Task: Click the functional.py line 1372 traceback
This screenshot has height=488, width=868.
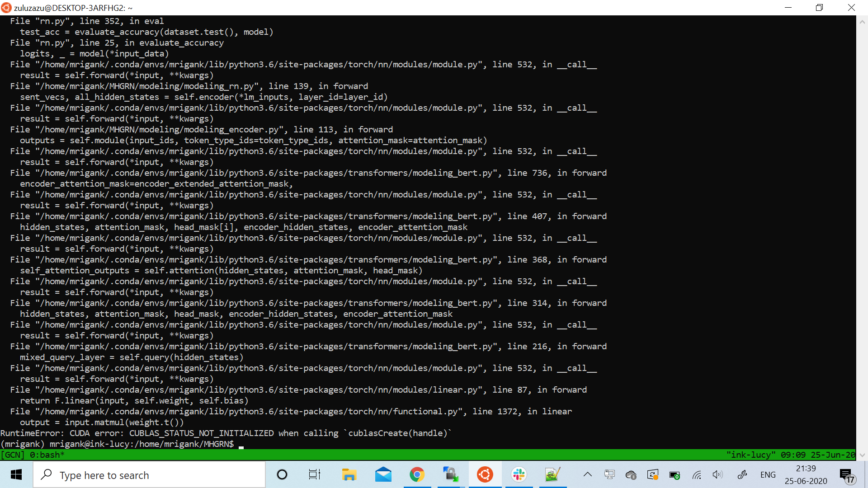Action: (291, 412)
